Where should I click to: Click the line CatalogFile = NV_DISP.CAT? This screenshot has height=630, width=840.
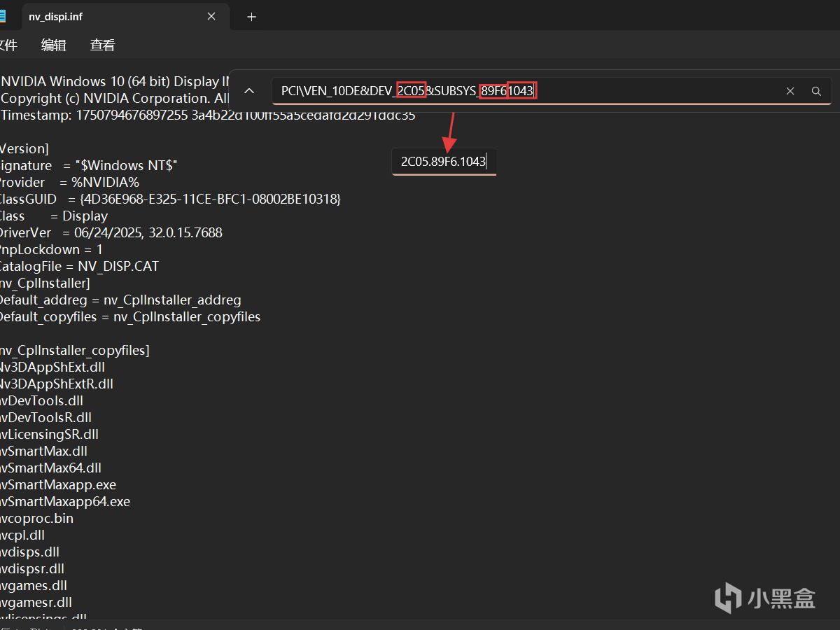(x=78, y=266)
